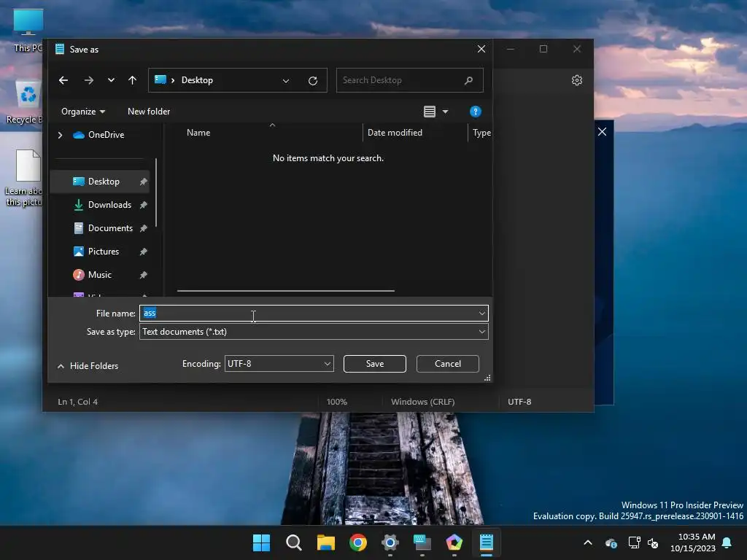Open the Windows Start menu
The height and width of the screenshot is (560, 747).
(261, 542)
